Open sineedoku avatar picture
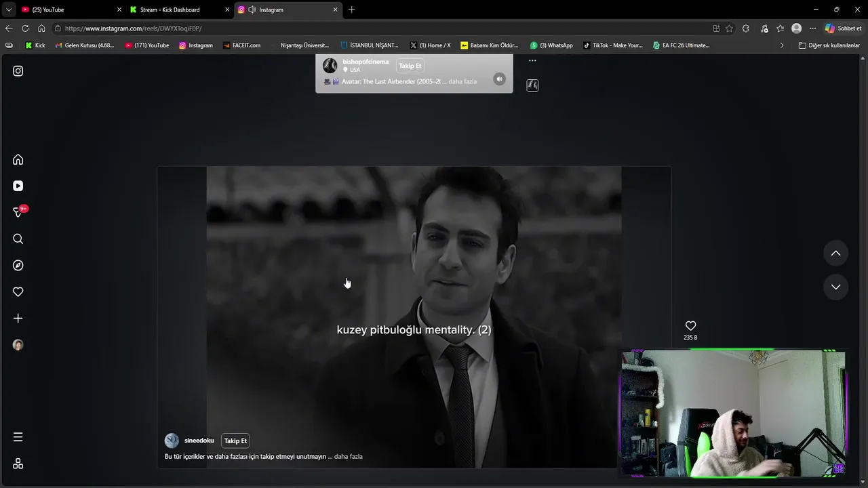The height and width of the screenshot is (488, 868). click(x=172, y=441)
